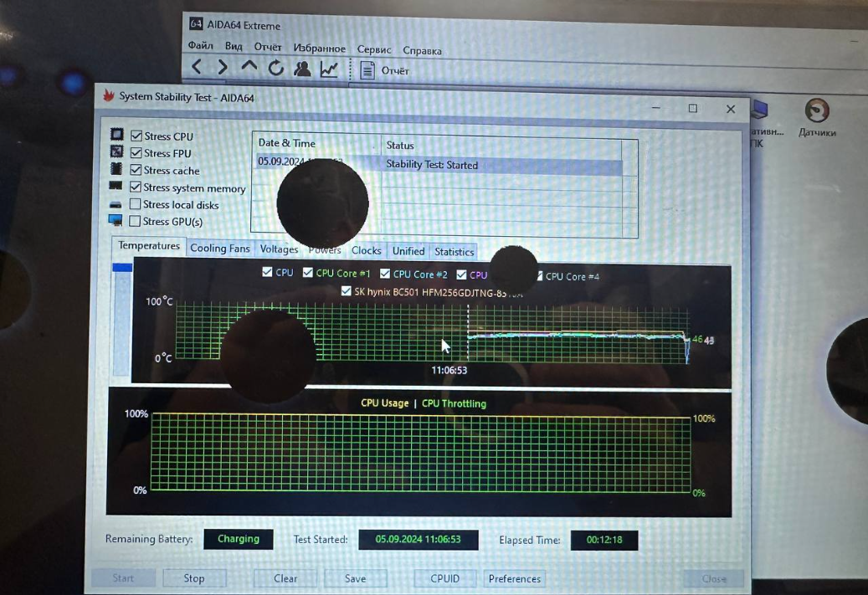The width and height of the screenshot is (868, 595).
Task: Open the Сервис menu
Action: click(x=374, y=49)
